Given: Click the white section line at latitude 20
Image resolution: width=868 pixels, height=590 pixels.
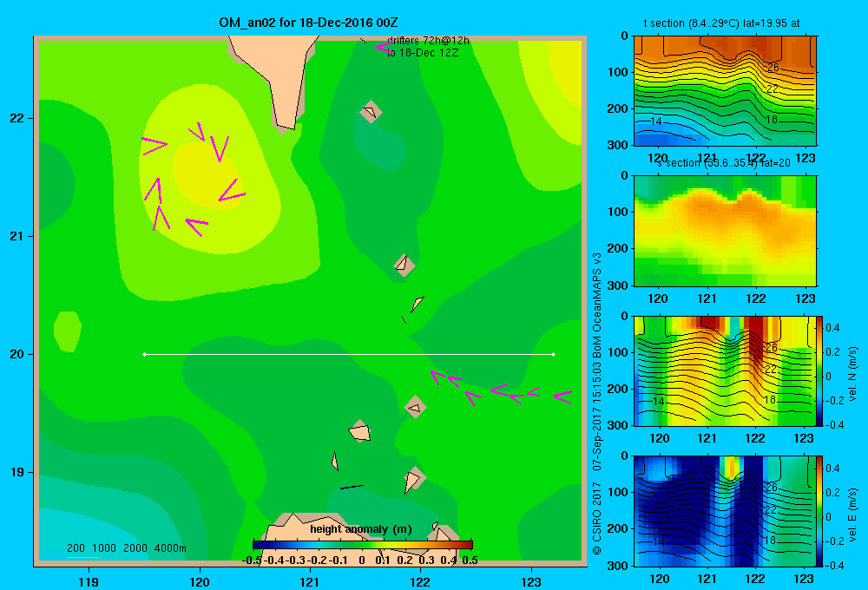Looking at the screenshot, I should pyautogui.click(x=349, y=354).
